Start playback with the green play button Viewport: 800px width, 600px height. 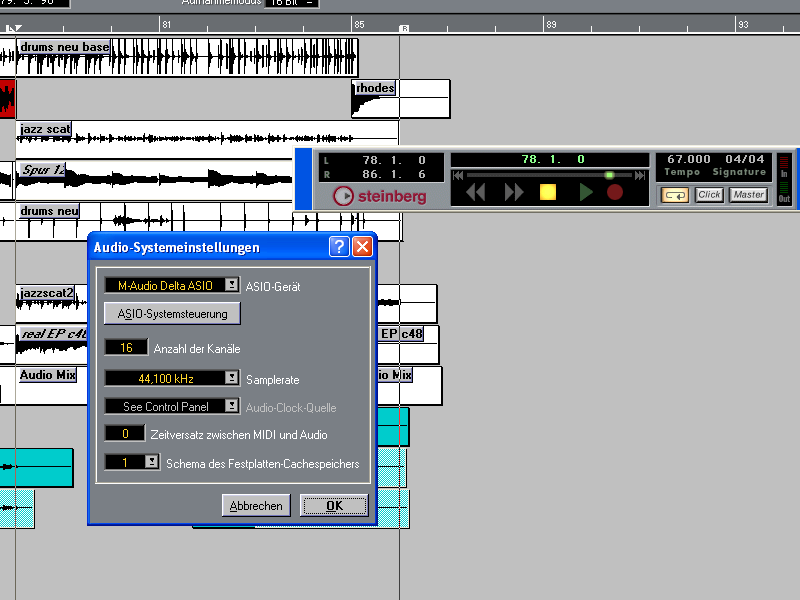586,192
